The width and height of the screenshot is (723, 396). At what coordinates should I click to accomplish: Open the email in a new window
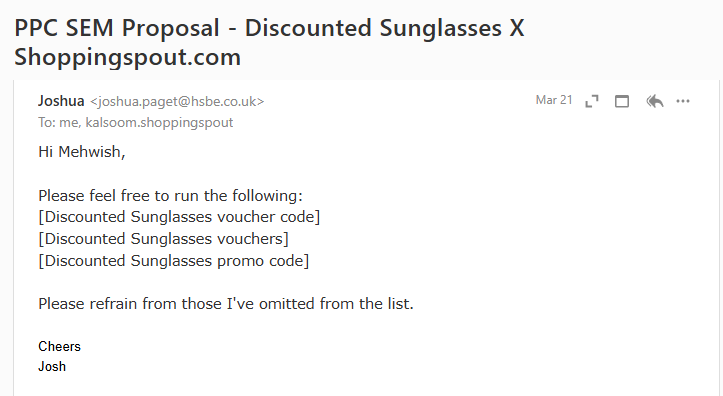click(x=622, y=101)
